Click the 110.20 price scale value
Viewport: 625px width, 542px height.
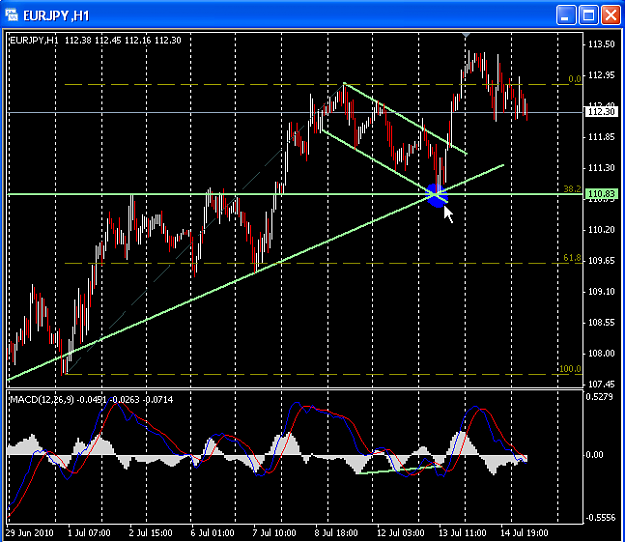pyautogui.click(x=601, y=230)
